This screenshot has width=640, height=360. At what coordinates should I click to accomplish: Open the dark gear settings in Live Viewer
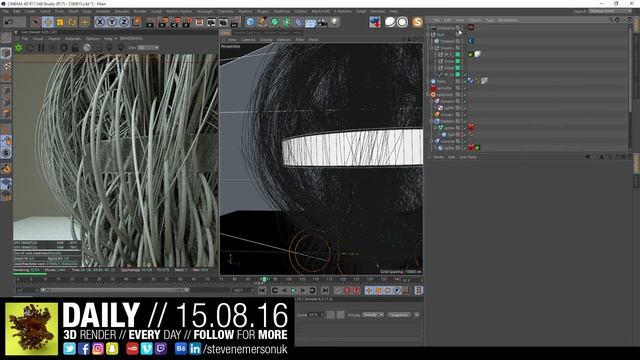(64, 48)
